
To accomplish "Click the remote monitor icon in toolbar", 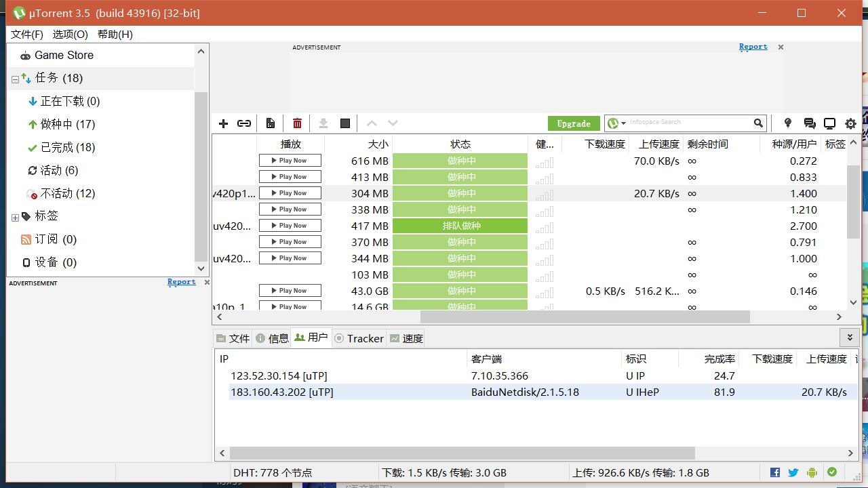I will coord(829,123).
